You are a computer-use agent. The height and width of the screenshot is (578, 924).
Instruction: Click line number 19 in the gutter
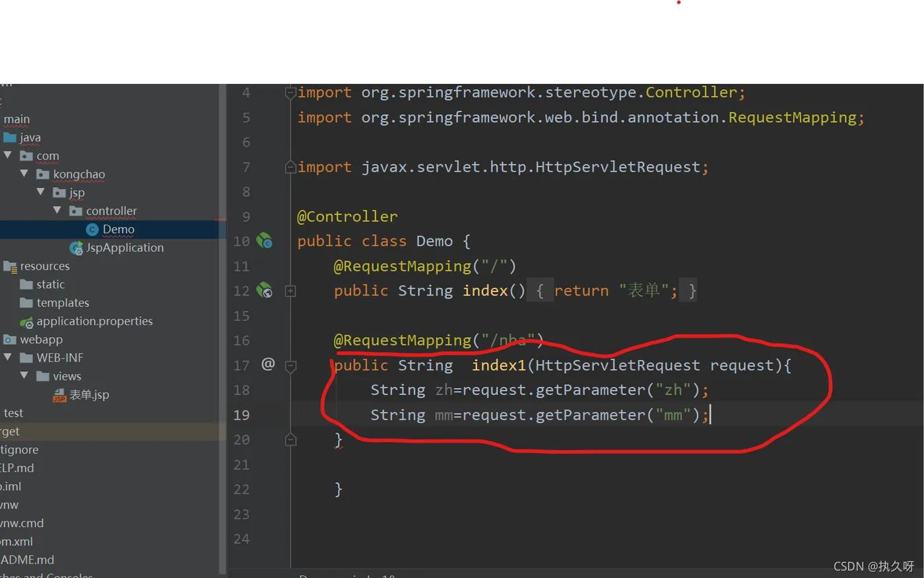pos(242,415)
